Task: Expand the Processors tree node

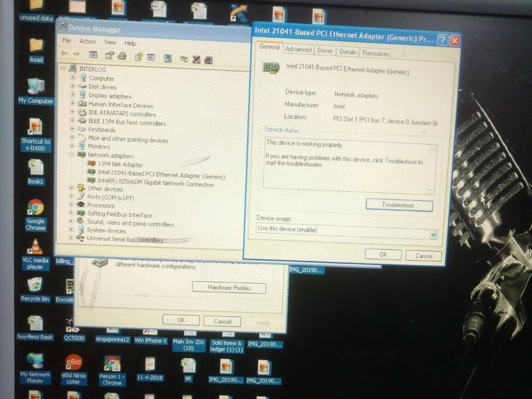Action: [71, 205]
